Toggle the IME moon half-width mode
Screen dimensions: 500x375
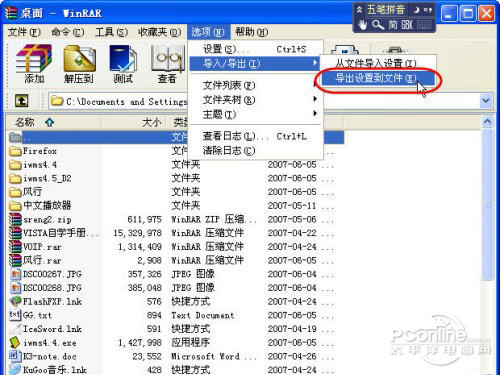(x=416, y=10)
